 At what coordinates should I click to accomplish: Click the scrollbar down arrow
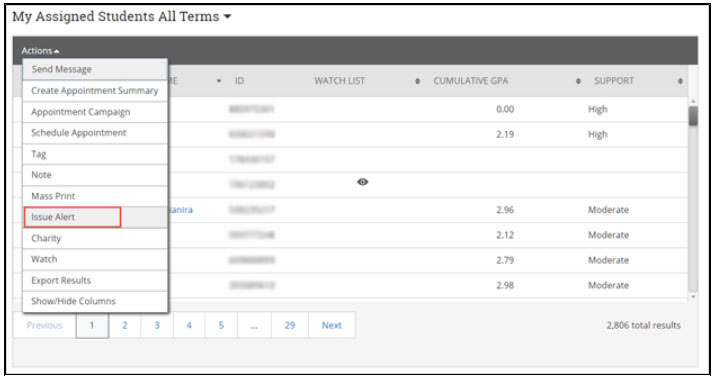[x=693, y=297]
